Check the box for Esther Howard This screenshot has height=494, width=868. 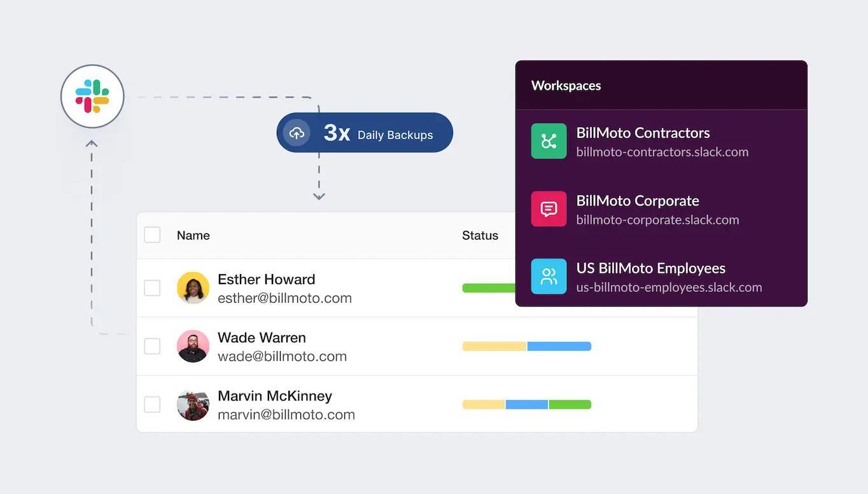click(152, 288)
